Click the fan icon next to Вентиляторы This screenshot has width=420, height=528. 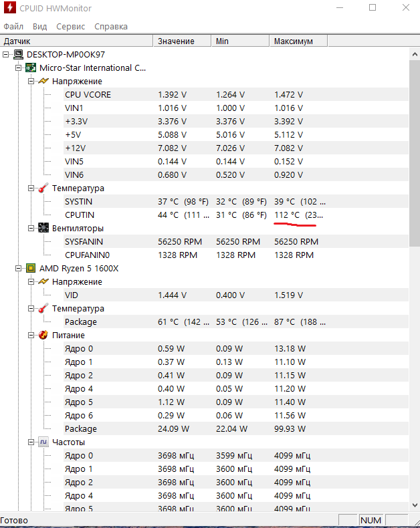(43, 228)
